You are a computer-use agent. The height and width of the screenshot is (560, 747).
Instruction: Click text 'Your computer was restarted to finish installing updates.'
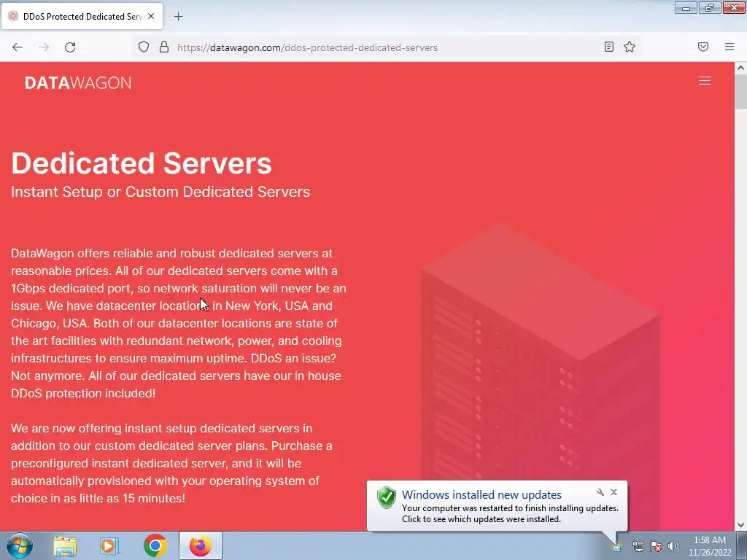pyautogui.click(x=510, y=508)
